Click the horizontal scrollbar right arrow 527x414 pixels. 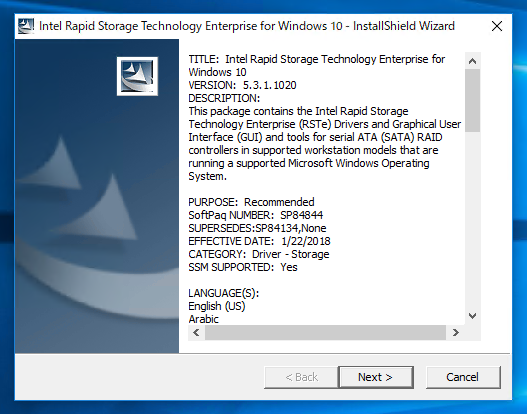click(455, 333)
